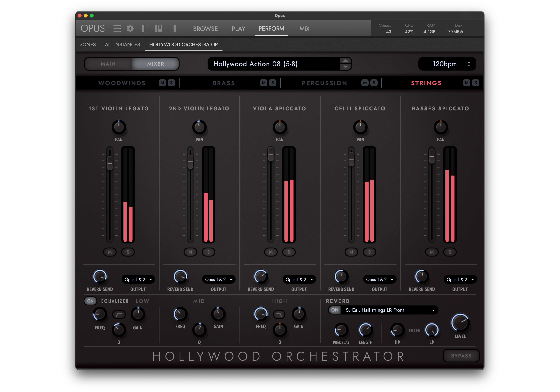The height and width of the screenshot is (392, 560).
Task: Click the Viola Spiccato pan knob
Action: 280,127
